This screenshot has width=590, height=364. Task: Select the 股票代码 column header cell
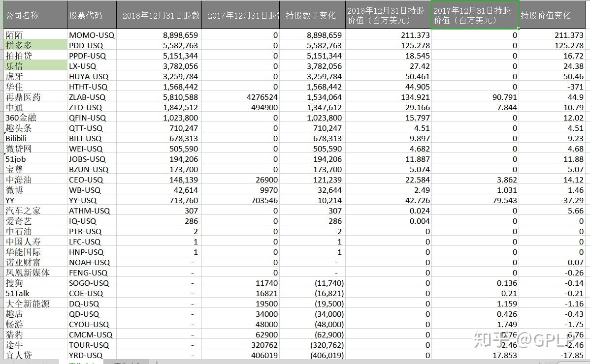click(x=92, y=15)
